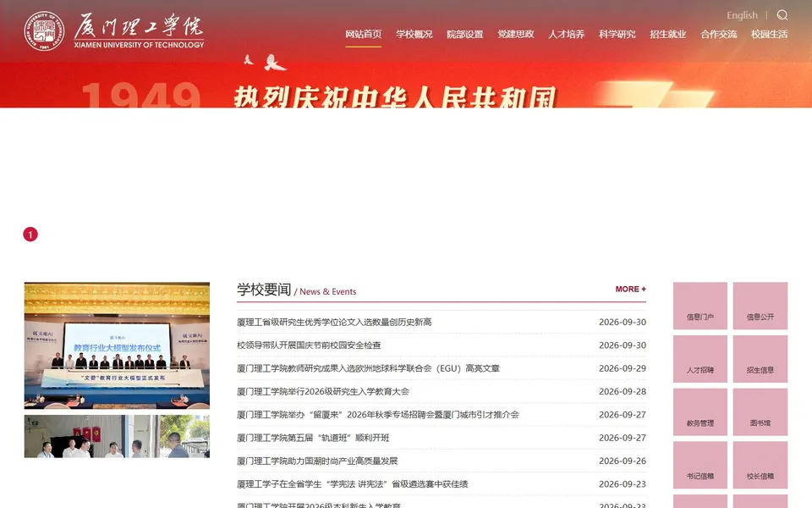
Task: Open news 厦门理工学院举行2026级研究生入学教育大会
Action: pyautogui.click(x=322, y=392)
